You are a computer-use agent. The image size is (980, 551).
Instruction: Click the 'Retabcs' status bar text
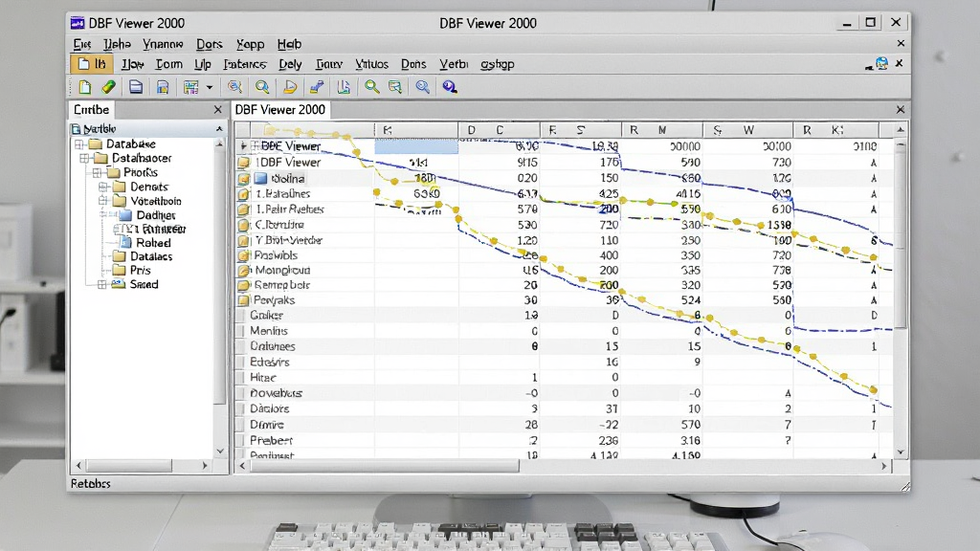coord(91,483)
